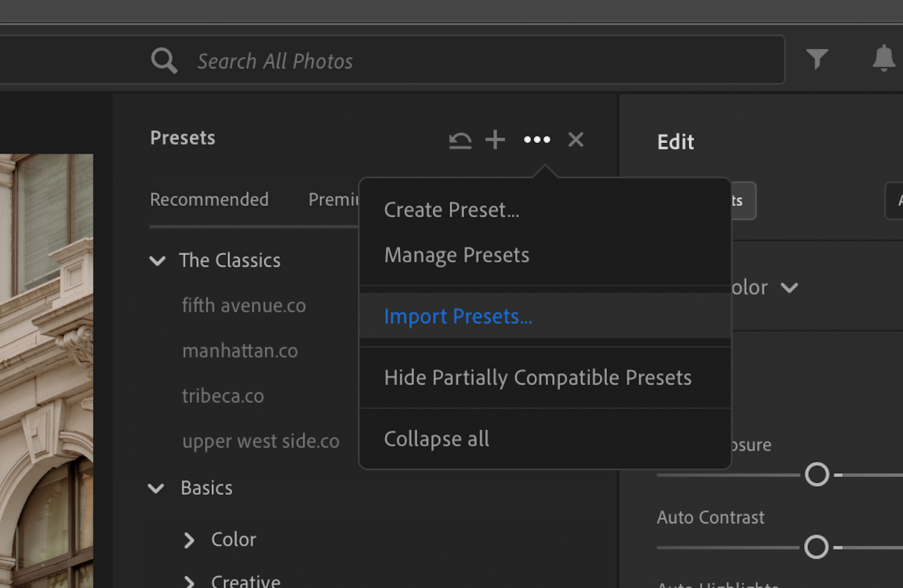Click the search magnifier icon
Image resolution: width=903 pixels, height=588 pixels.
pyautogui.click(x=164, y=61)
